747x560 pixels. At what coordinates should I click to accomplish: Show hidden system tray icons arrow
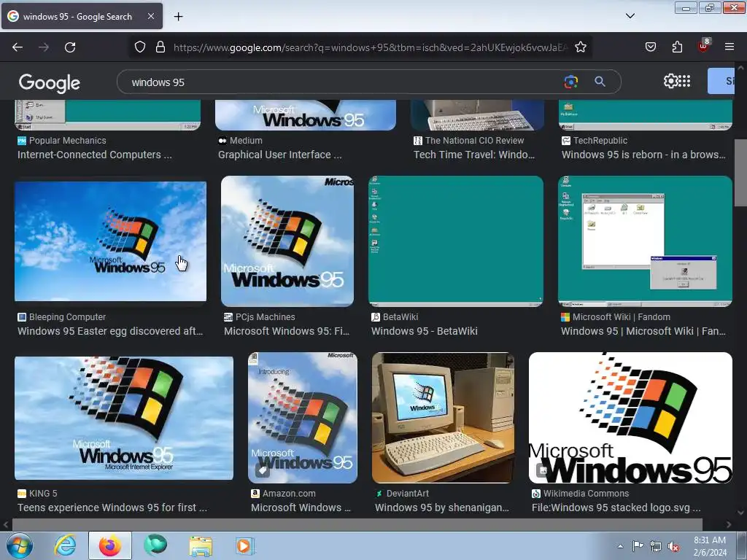[x=620, y=546]
